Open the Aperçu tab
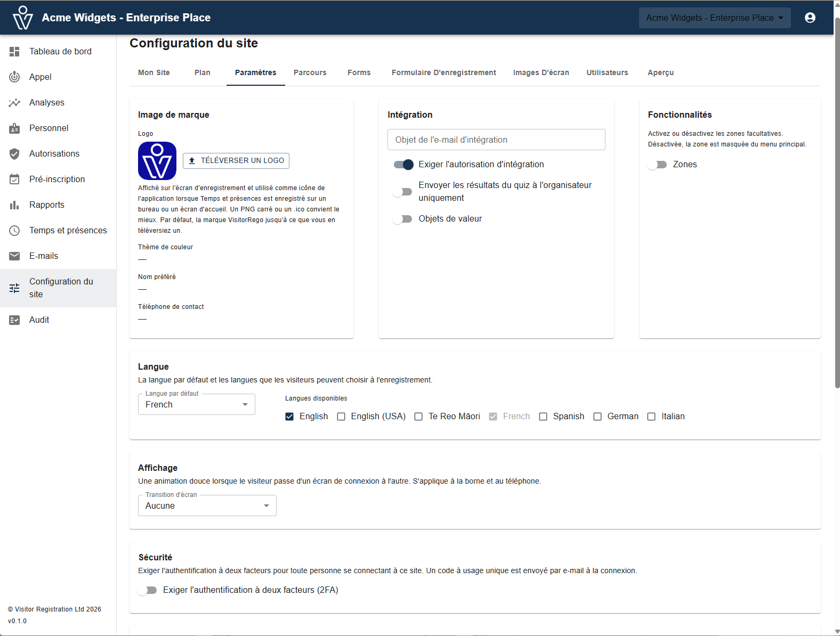Screen dimensions: 840x636 [x=661, y=72]
